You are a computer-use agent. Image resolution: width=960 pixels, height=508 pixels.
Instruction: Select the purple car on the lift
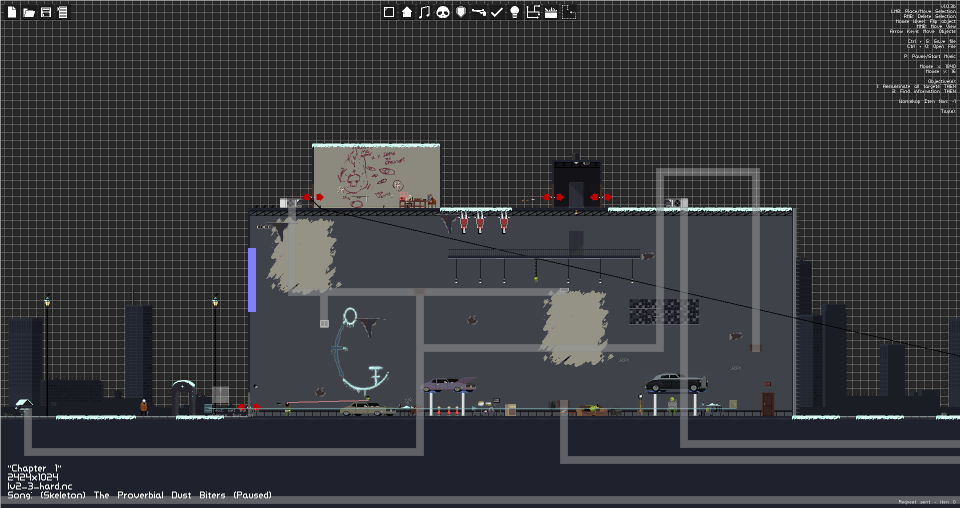449,384
